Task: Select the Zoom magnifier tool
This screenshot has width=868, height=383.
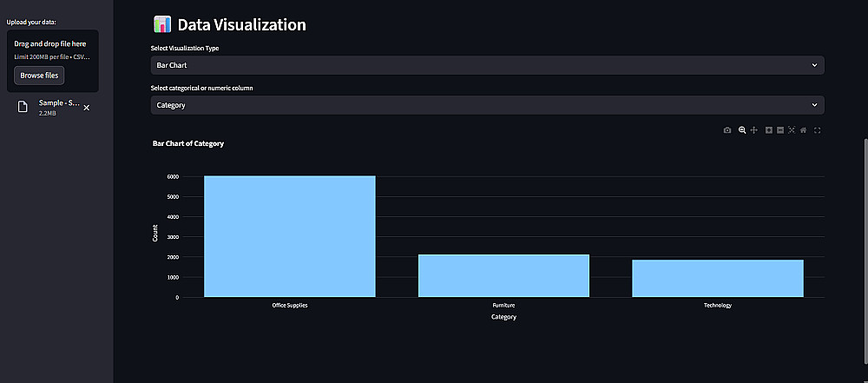Action: [x=742, y=130]
